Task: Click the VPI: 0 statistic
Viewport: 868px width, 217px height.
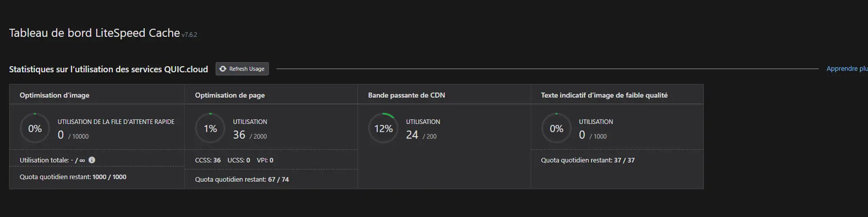Action: pos(265,160)
